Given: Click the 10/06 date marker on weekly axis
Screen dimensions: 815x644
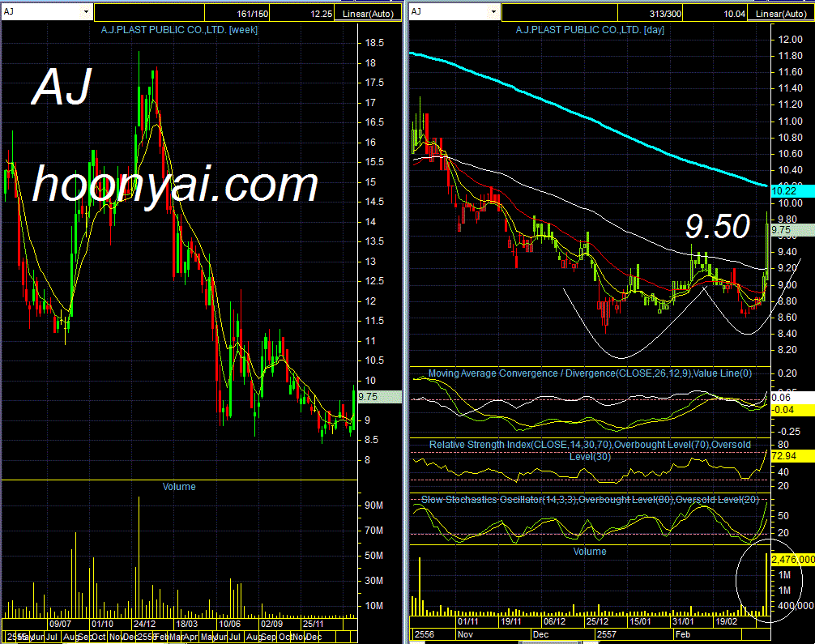Looking at the screenshot, I should point(229,624).
